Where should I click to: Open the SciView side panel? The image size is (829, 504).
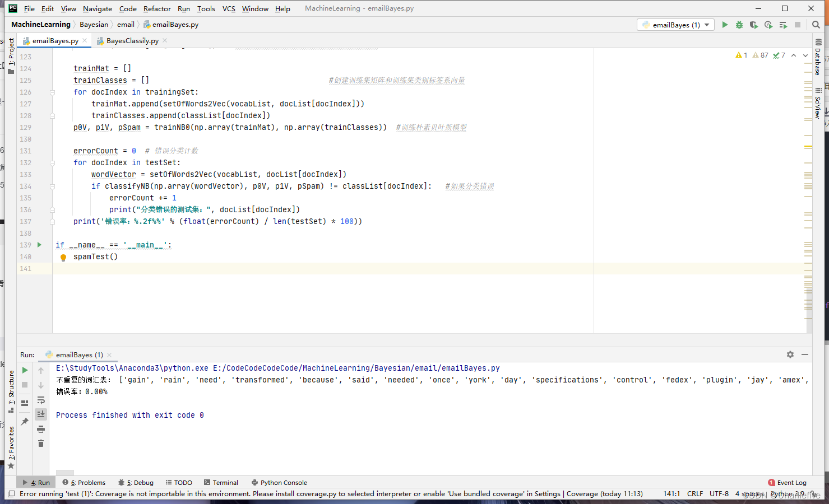pos(818,102)
